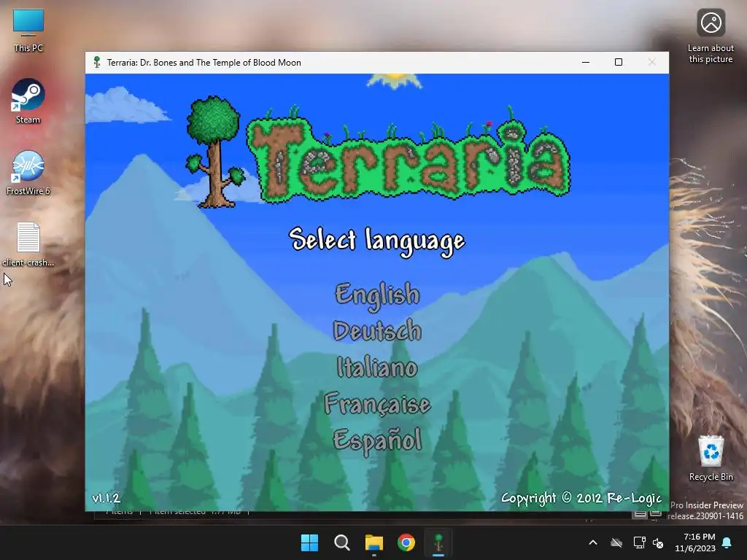Open the This PC desktop icon
The width and height of the screenshot is (747, 560).
[28, 31]
